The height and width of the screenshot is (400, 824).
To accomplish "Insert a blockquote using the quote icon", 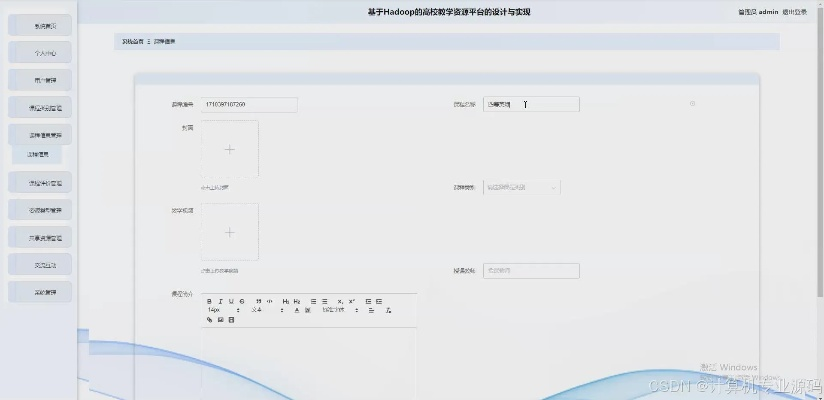I will tap(258, 301).
